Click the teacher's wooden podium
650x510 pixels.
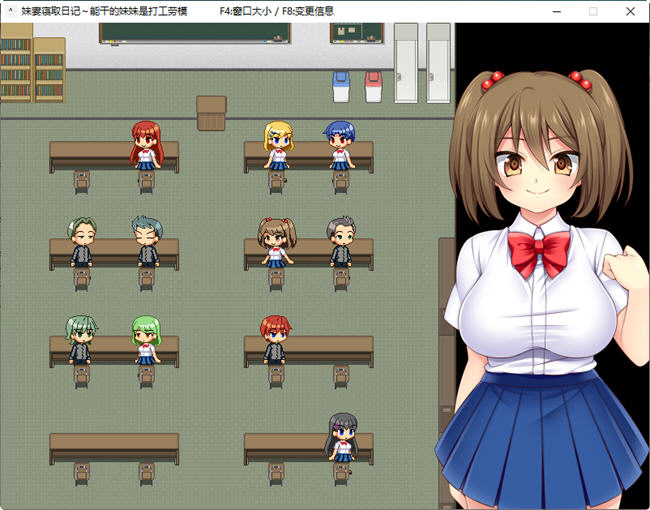point(211,112)
